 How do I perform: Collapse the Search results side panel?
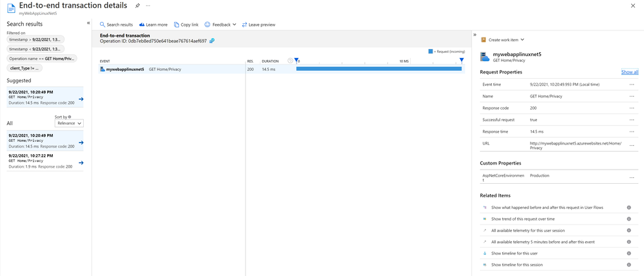coord(88,23)
